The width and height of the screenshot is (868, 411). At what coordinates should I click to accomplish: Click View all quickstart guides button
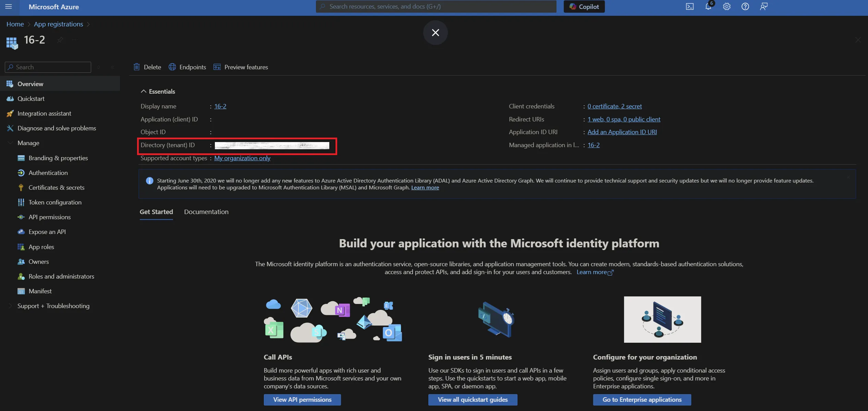pos(473,400)
